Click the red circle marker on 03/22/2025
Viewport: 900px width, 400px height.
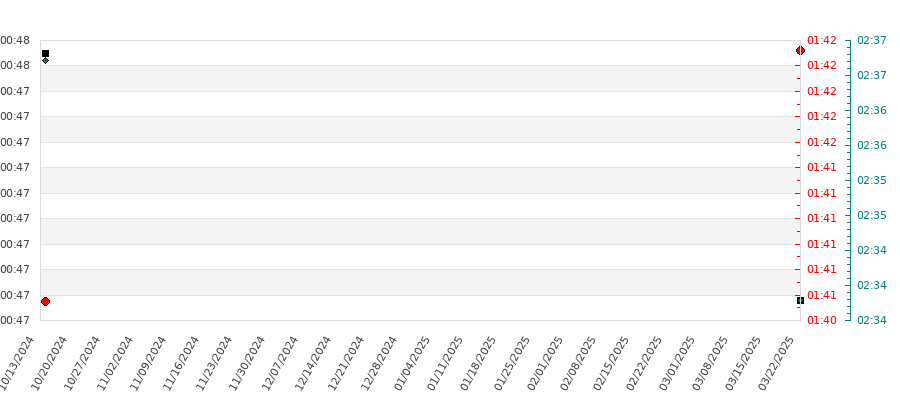click(x=800, y=51)
